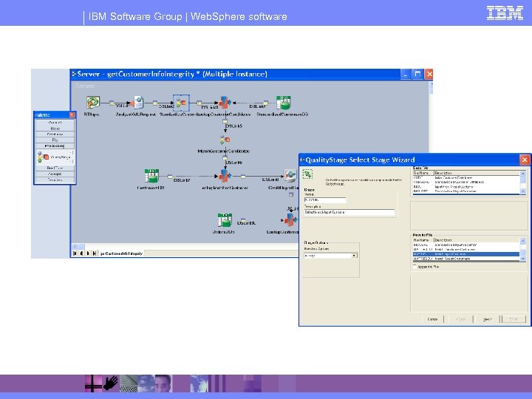Expand the Processing palette category
532x399 pixels.
click(x=55, y=146)
